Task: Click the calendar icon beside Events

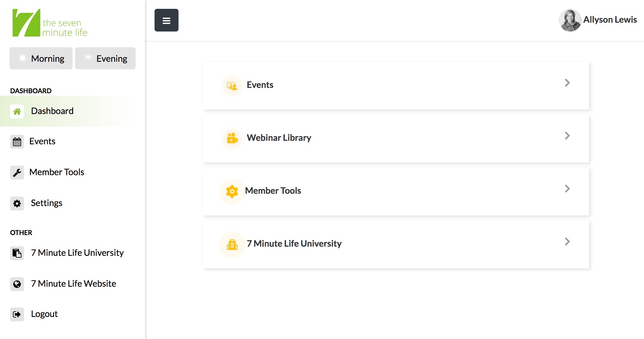Action: [17, 142]
